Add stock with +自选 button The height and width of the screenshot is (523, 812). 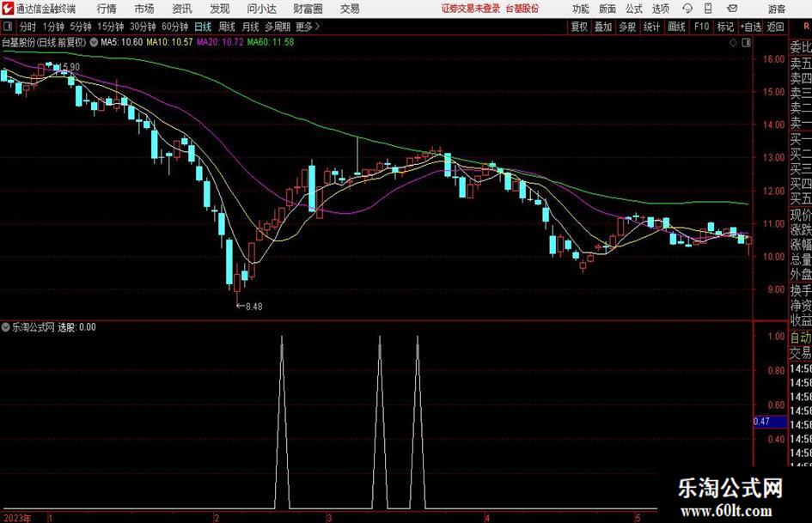[x=750, y=27]
